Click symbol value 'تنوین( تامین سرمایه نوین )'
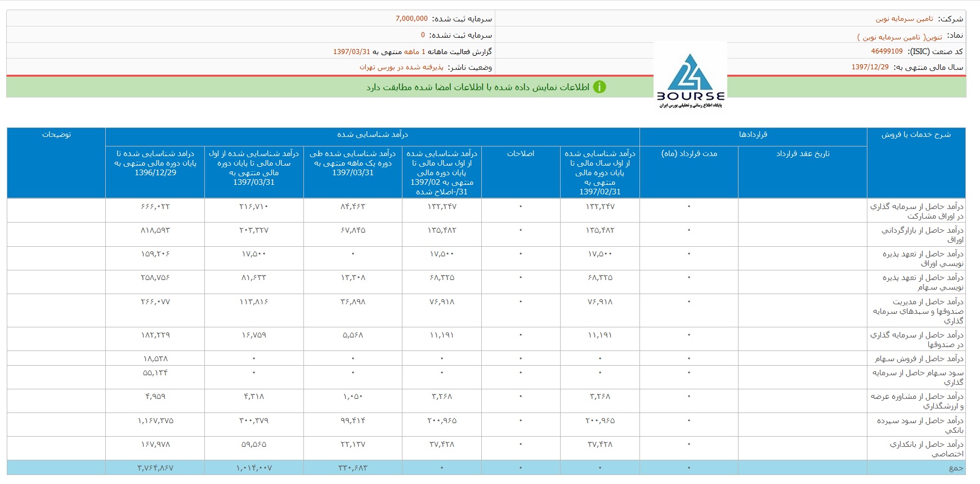 click(900, 37)
